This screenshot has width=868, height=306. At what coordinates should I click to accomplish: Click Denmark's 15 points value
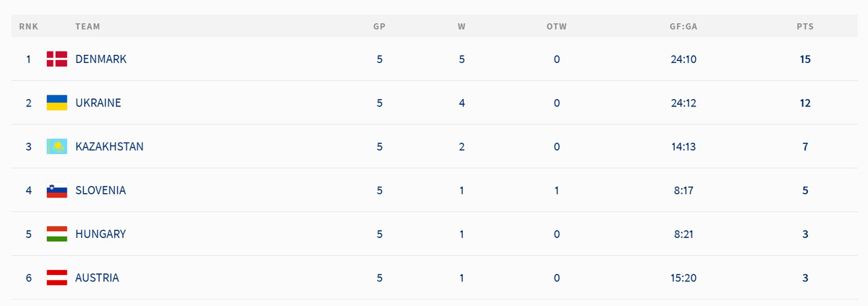pos(805,59)
